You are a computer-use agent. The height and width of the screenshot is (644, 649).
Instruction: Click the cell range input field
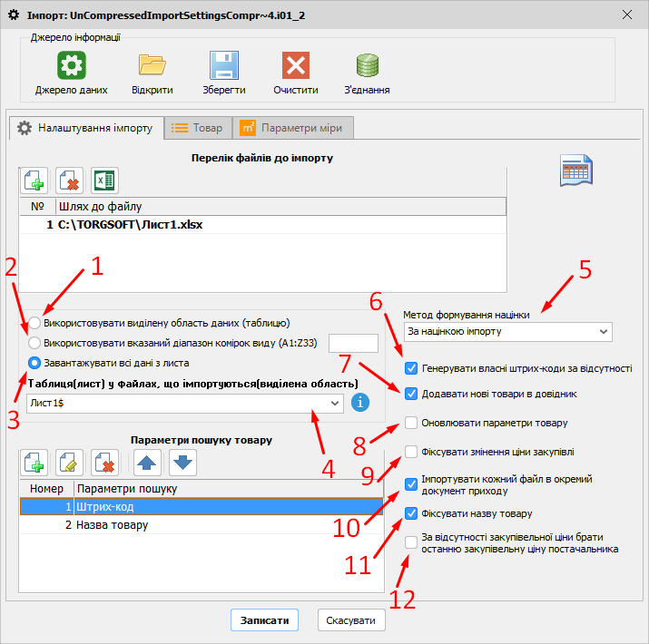click(352, 343)
